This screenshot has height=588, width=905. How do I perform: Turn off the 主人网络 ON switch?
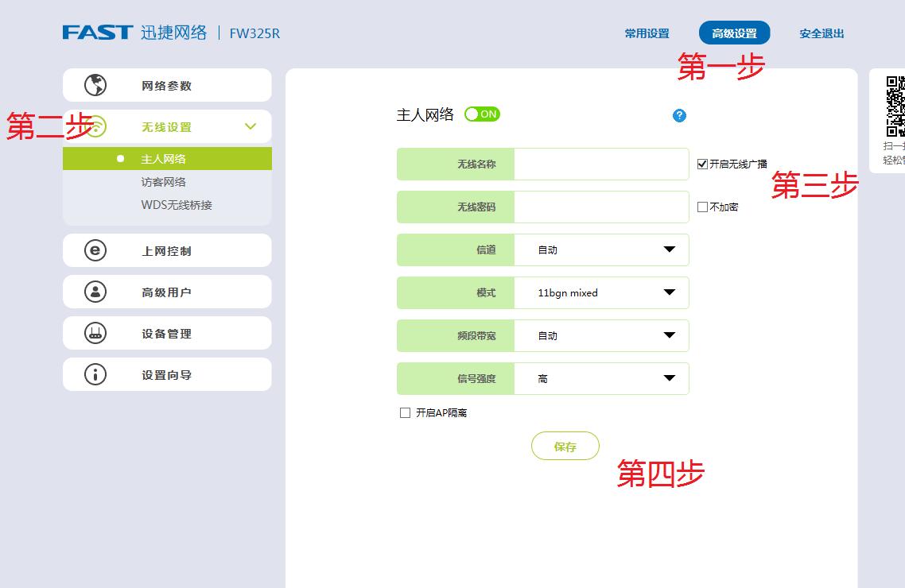[482, 114]
